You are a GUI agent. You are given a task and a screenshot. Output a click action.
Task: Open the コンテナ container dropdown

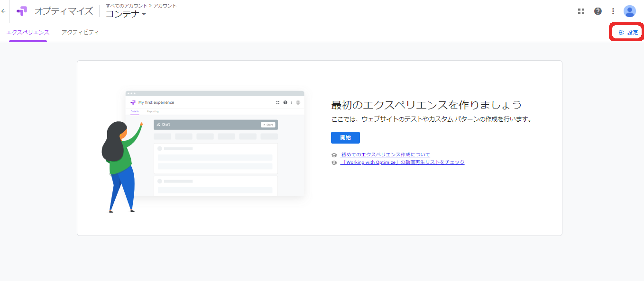point(126,14)
